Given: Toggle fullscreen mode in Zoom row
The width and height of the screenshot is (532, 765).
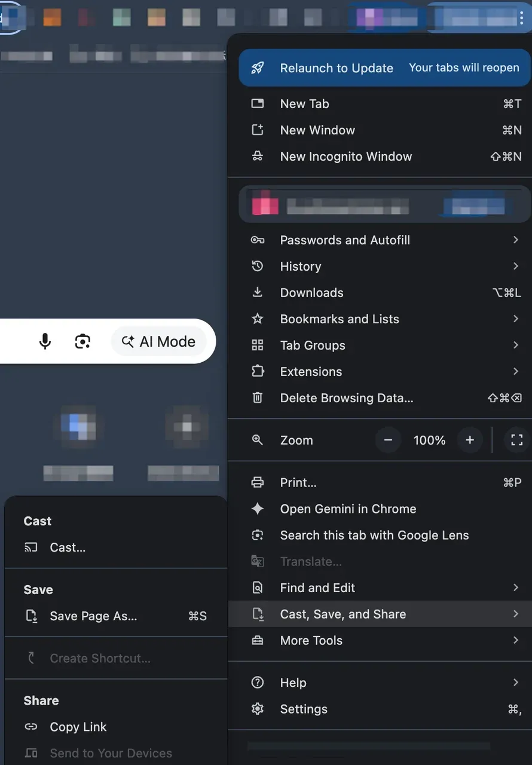Looking at the screenshot, I should (516, 440).
